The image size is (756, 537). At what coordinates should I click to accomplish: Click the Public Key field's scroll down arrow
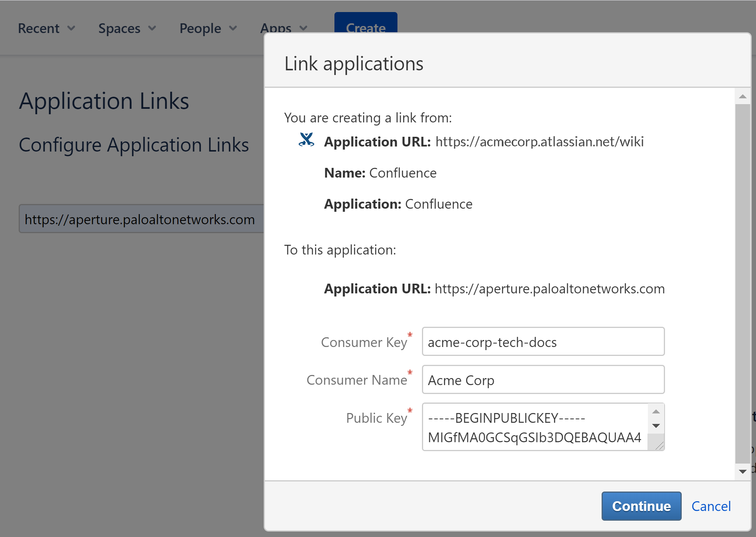point(656,426)
